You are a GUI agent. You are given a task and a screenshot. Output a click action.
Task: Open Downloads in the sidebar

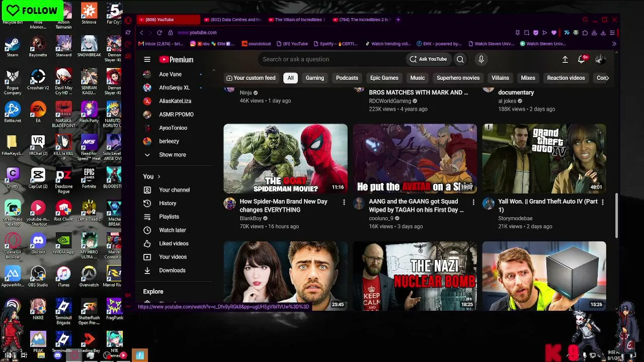click(172, 270)
